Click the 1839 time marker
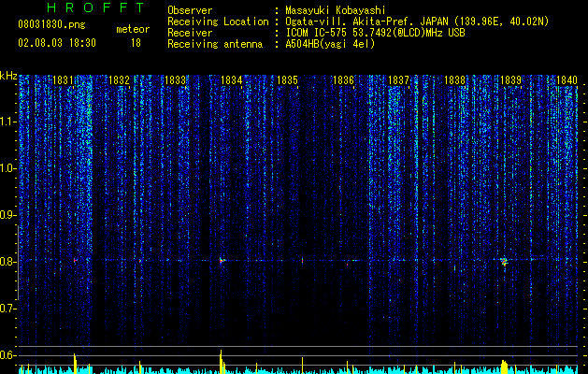This screenshot has height=374, width=588. coord(510,80)
